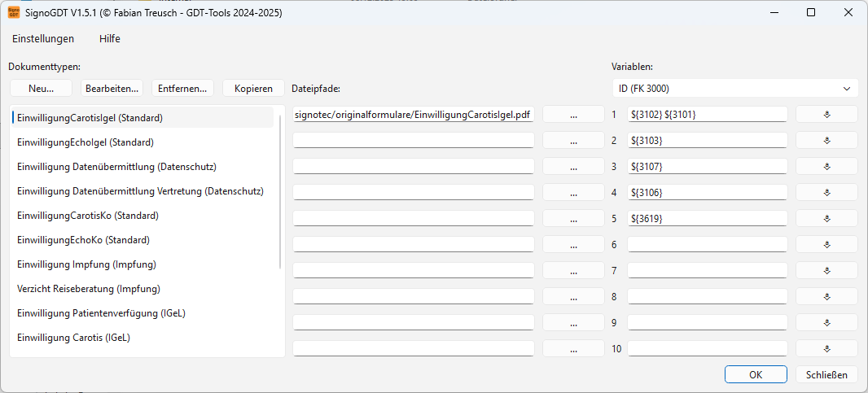868x393 pixels.
Task: Open the Einstellungen menu
Action: (43, 38)
